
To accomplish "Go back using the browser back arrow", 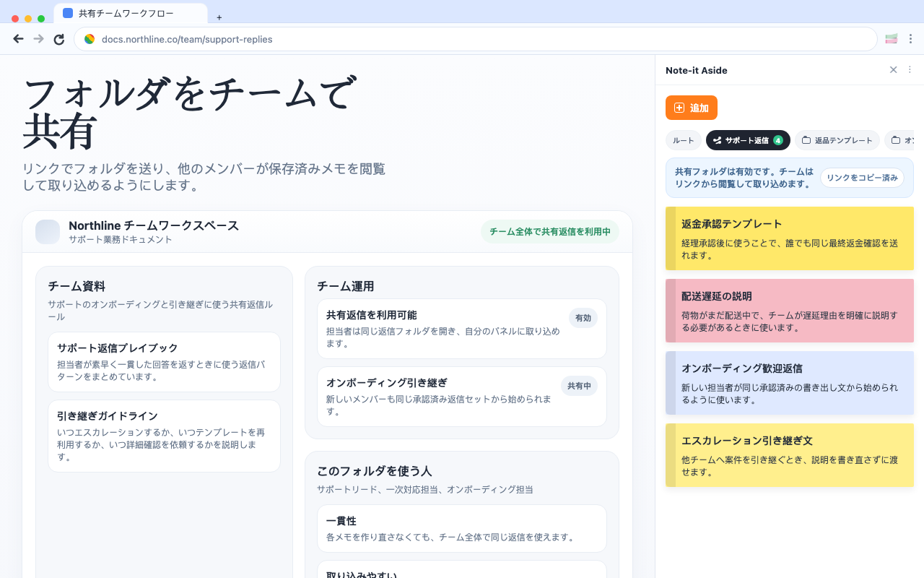I will pyautogui.click(x=18, y=39).
